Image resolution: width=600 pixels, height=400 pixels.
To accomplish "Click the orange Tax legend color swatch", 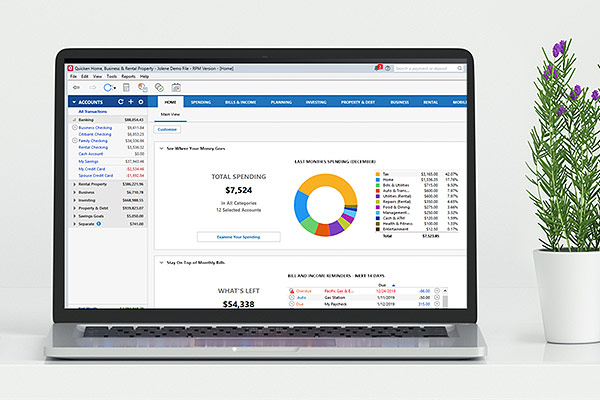I will 378,174.
